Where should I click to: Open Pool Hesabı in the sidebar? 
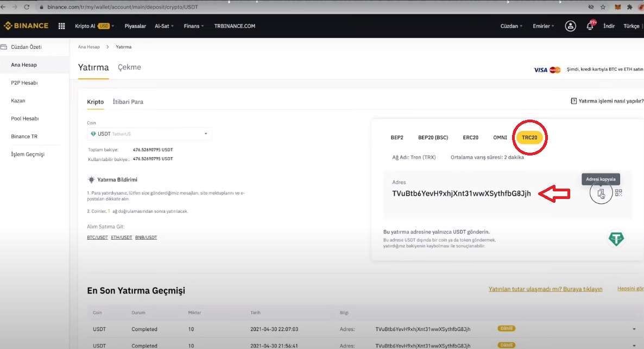point(24,119)
